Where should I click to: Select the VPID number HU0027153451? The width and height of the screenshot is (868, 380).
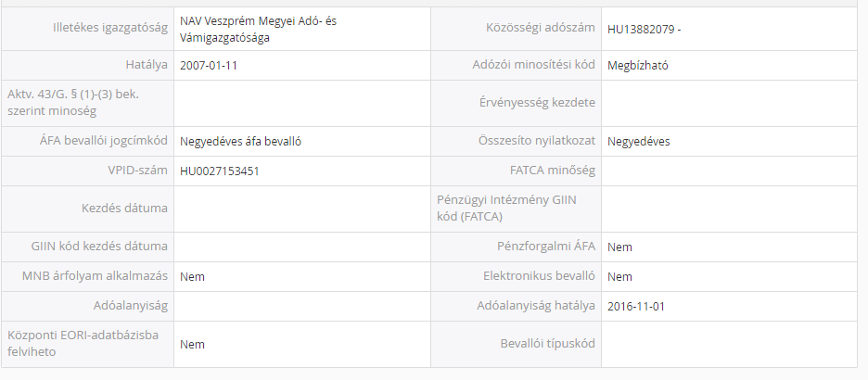pos(219,171)
